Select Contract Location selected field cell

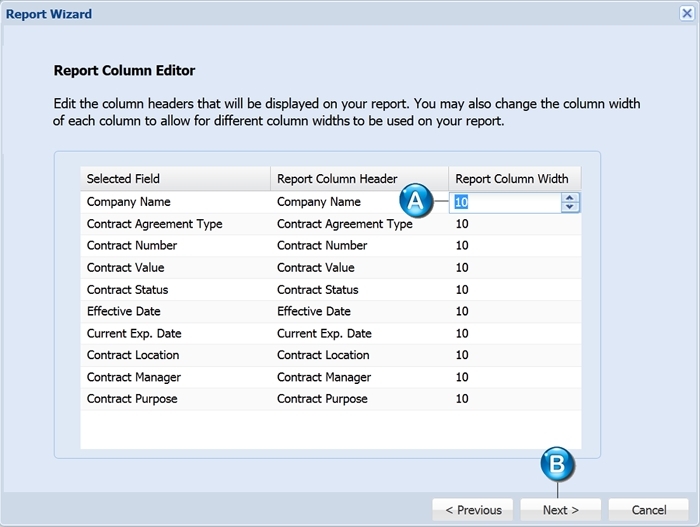point(175,355)
